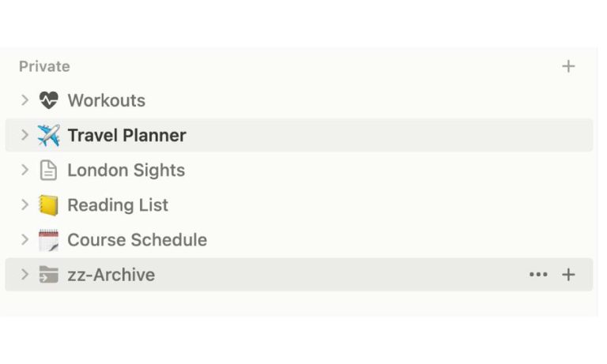
Task: Open the three-dots menu for zz-Archive
Action: click(x=538, y=275)
